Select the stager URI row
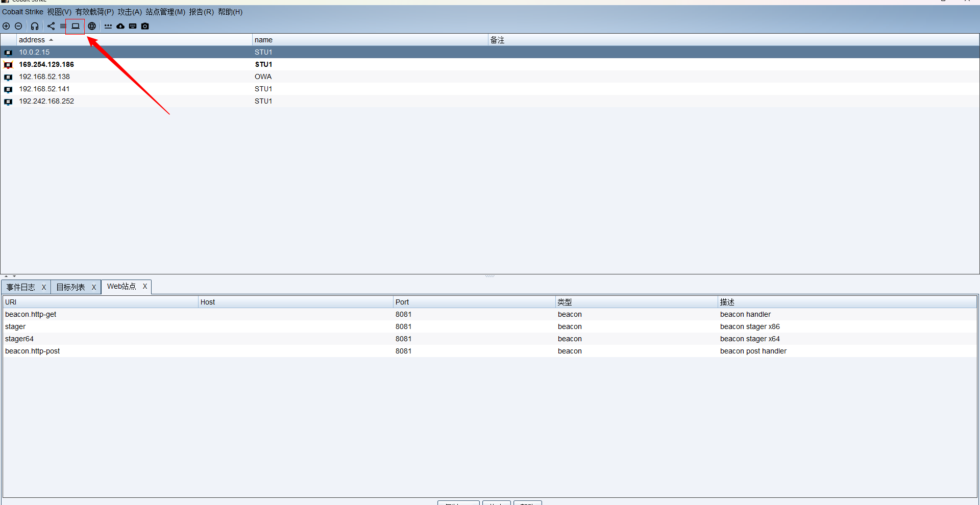The height and width of the screenshot is (505, 980). [x=490, y=326]
